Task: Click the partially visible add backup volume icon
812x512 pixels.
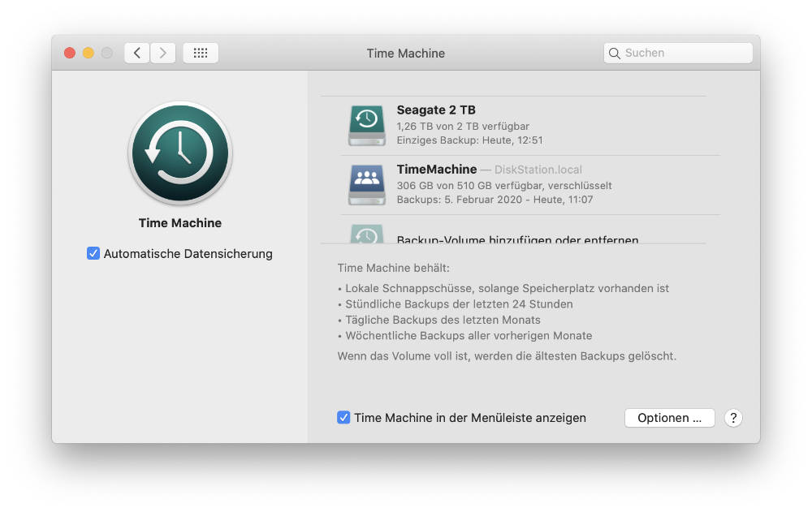Action: (x=367, y=234)
